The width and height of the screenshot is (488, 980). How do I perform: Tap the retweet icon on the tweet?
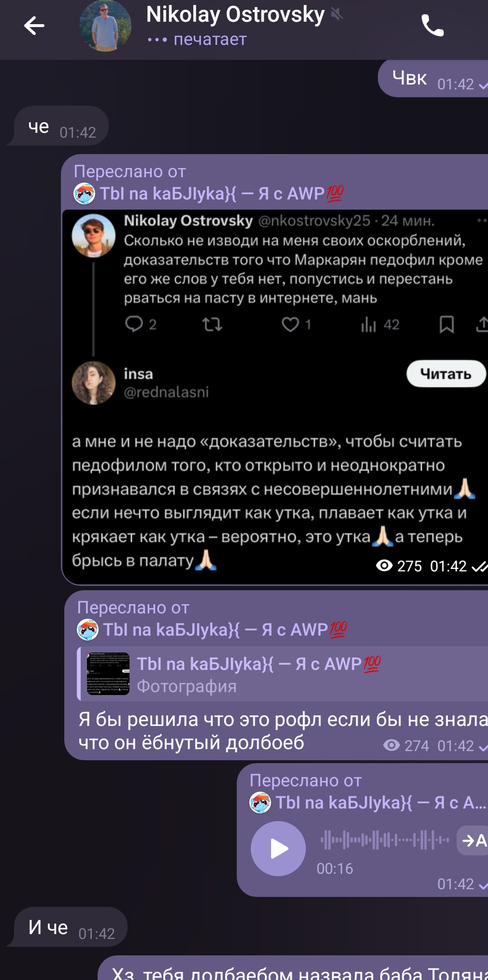coord(212,324)
